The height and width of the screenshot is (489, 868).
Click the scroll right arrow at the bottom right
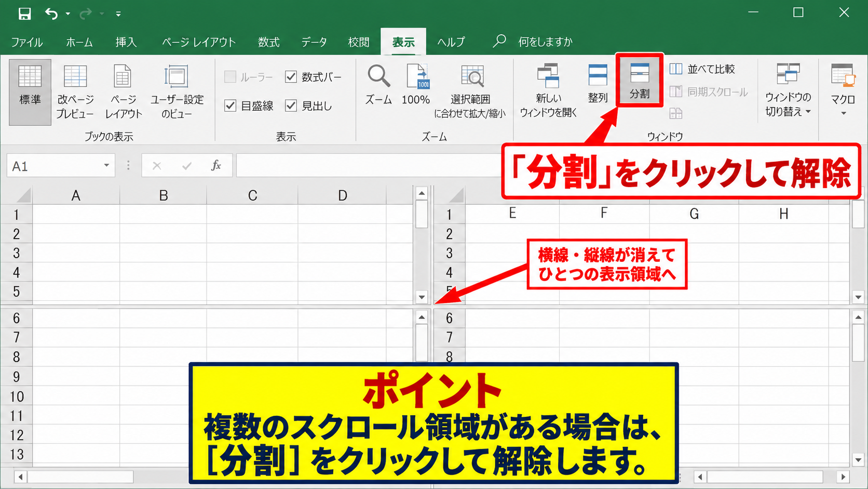click(x=843, y=477)
